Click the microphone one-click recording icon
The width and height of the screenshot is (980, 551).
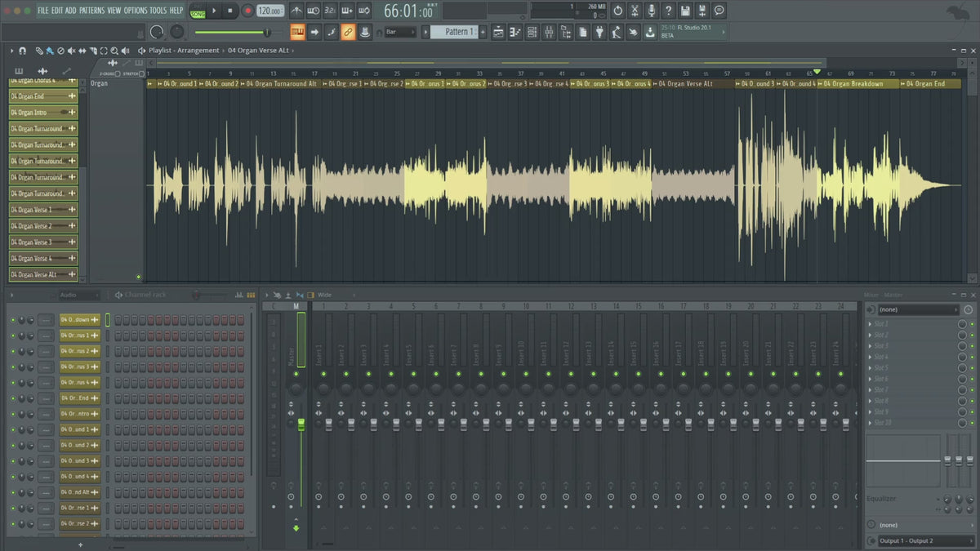point(652,11)
